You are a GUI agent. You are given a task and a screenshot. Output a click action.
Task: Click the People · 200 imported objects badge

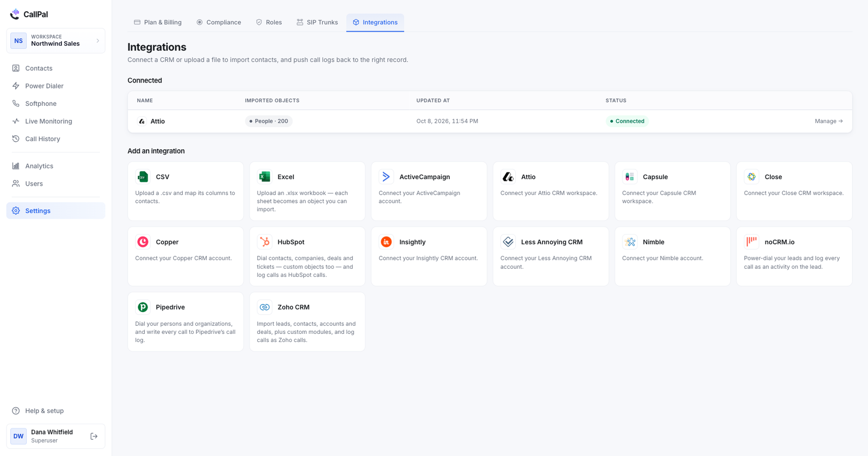[269, 121]
